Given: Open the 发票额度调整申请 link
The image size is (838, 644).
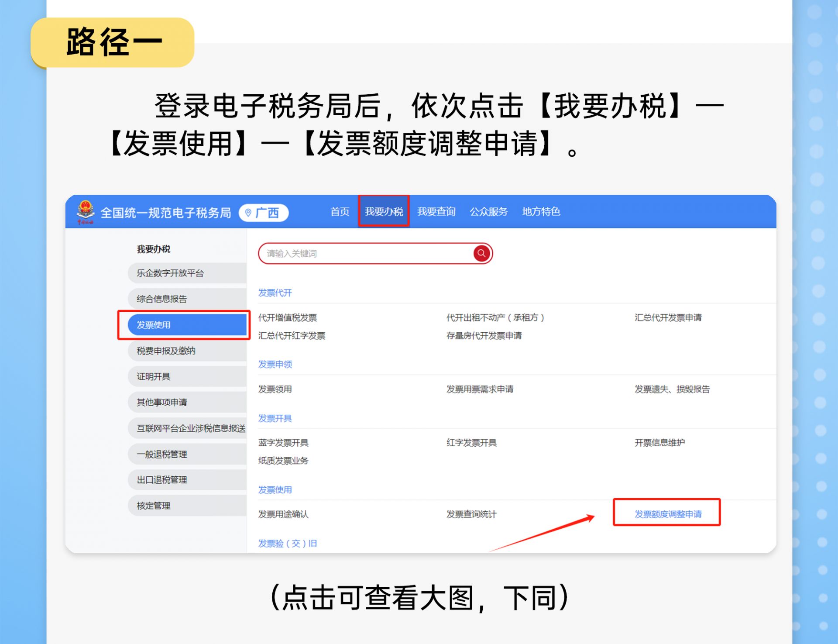Looking at the screenshot, I should (x=668, y=514).
